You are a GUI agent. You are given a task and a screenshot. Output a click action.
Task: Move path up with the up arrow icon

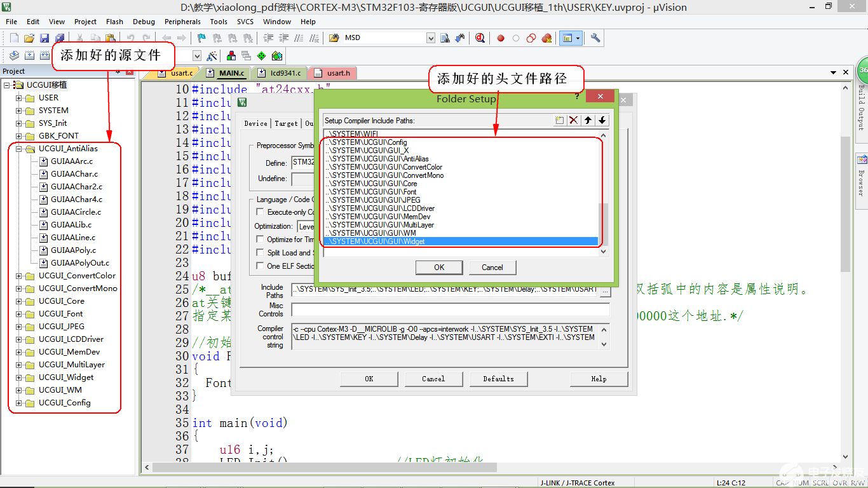(588, 120)
